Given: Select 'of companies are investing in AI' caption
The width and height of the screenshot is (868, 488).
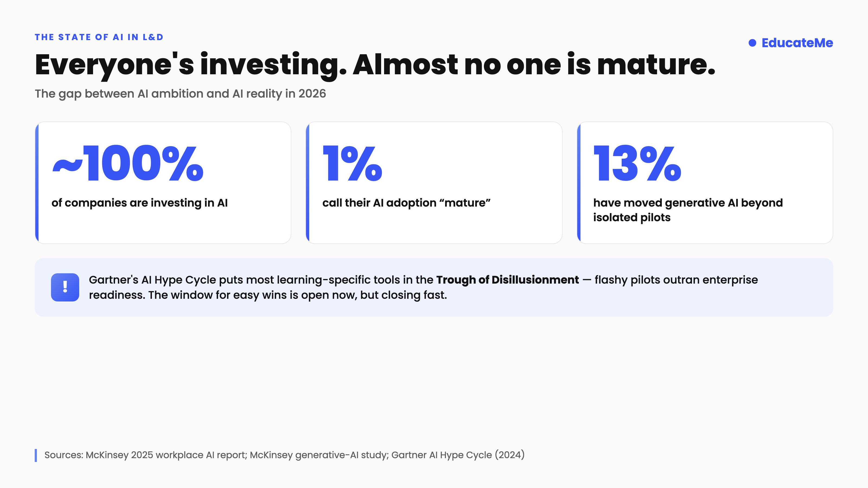Looking at the screenshot, I should coord(139,203).
